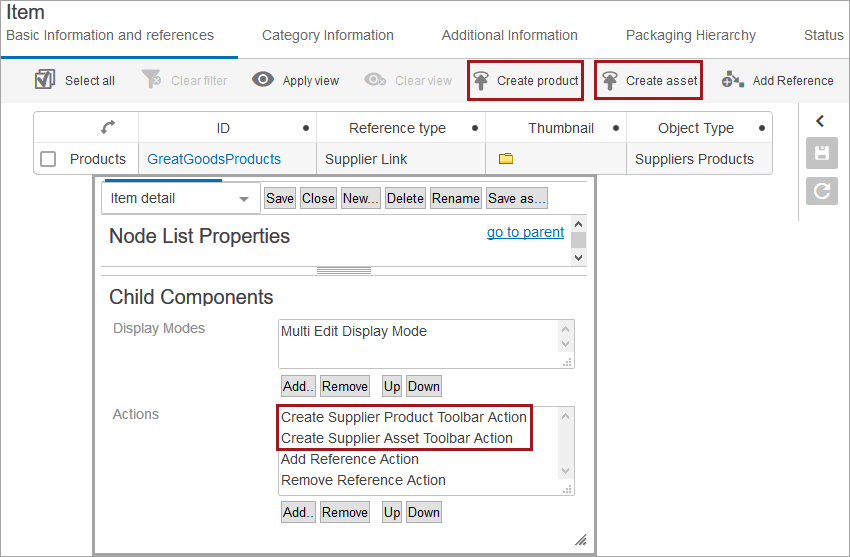Follow the go to parent link
This screenshot has width=850, height=557.
click(x=525, y=232)
